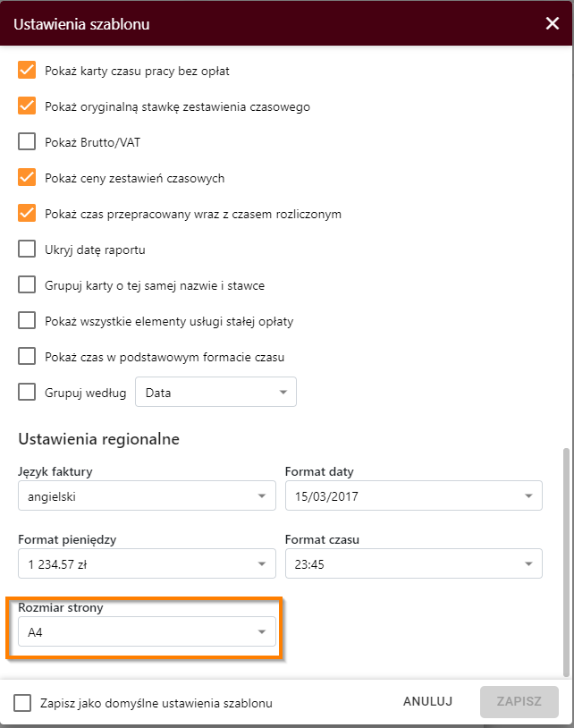574x728 pixels.
Task: Enable Pokaż czas w podstawowym formacie czasu
Action: 27,356
